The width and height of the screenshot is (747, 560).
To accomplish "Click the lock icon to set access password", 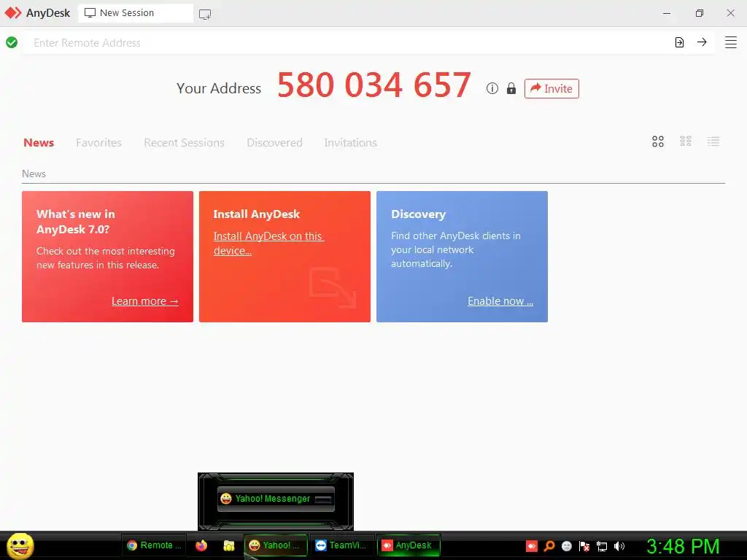I will point(511,88).
